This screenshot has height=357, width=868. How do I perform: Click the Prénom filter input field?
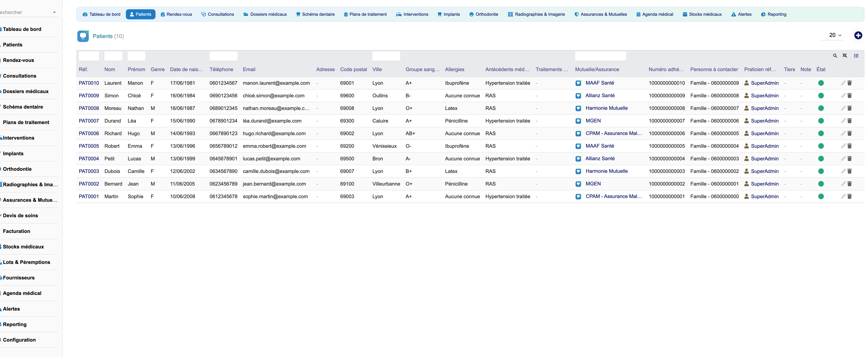(136, 56)
